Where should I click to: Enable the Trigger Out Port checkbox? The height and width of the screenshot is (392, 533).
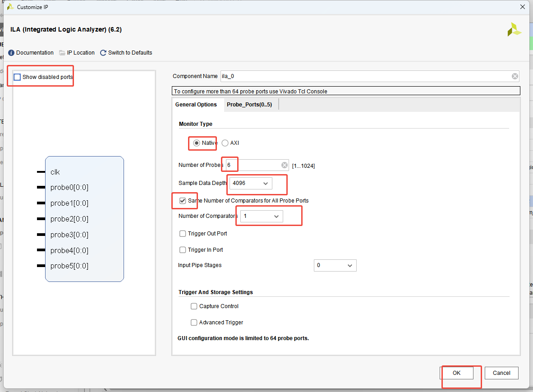(x=183, y=234)
